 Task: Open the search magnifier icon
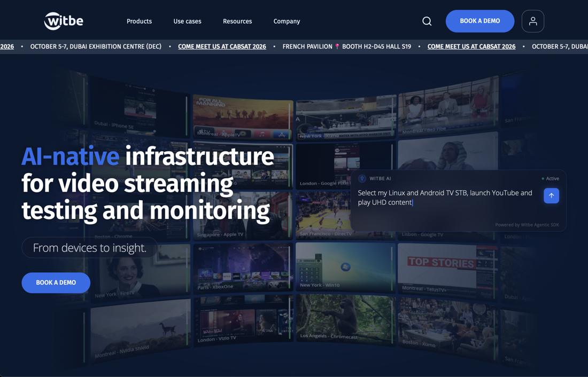click(x=427, y=21)
